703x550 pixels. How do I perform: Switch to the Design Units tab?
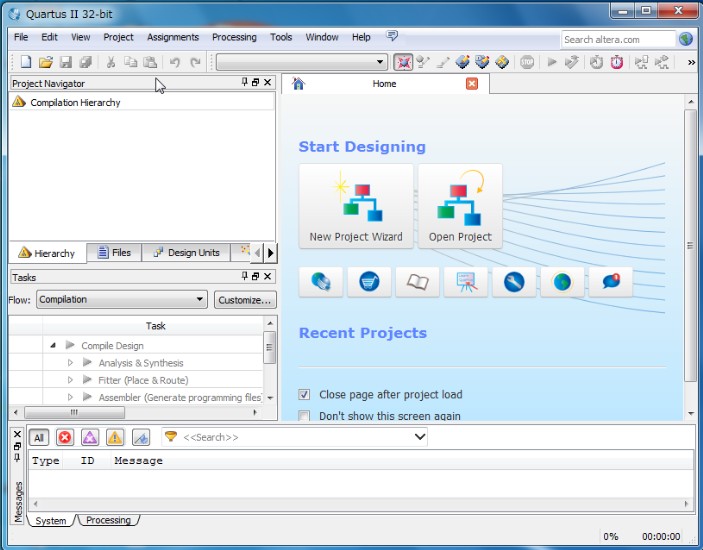(x=186, y=253)
